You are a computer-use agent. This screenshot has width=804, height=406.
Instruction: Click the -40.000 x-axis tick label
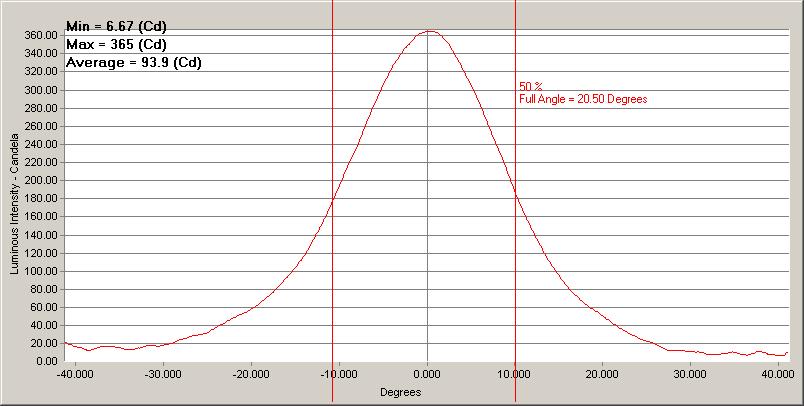coord(74,374)
